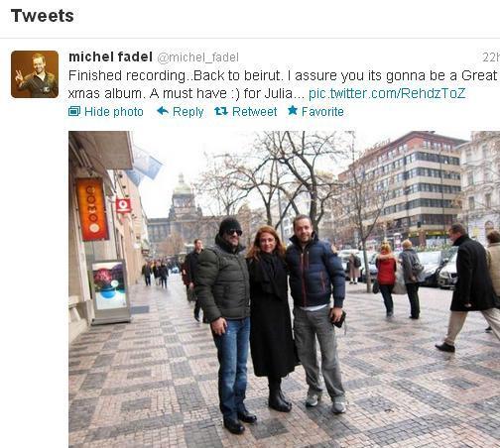This screenshot has width=500, height=448.
Task: Click the 22h tweet timestamp
Action: click(x=491, y=57)
